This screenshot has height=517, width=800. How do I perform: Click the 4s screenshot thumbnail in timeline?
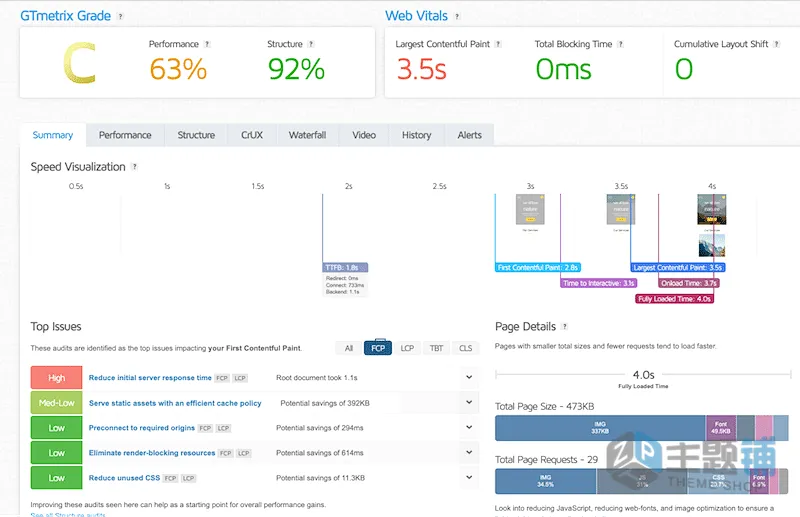pyautogui.click(x=712, y=209)
